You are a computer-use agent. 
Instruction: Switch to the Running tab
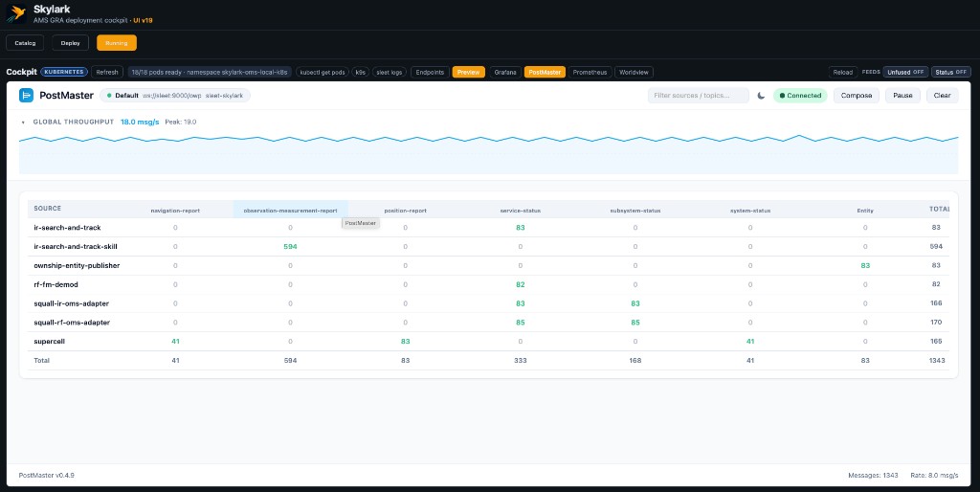click(116, 43)
